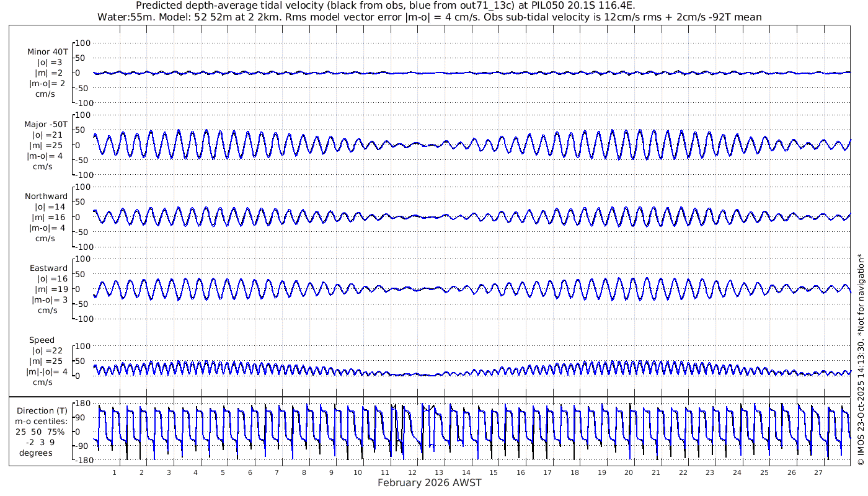Select day "23" on the date axis

[x=710, y=472]
